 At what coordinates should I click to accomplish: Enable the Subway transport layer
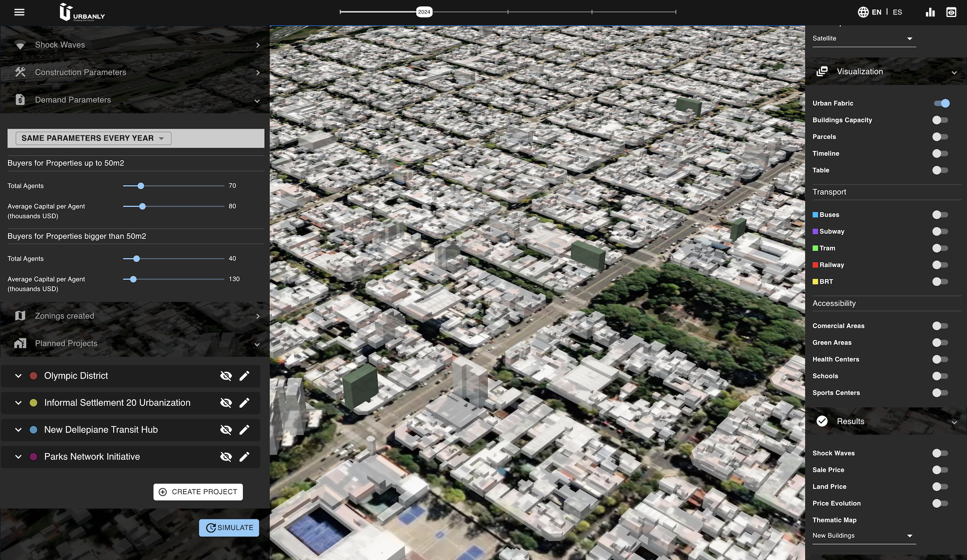point(940,232)
